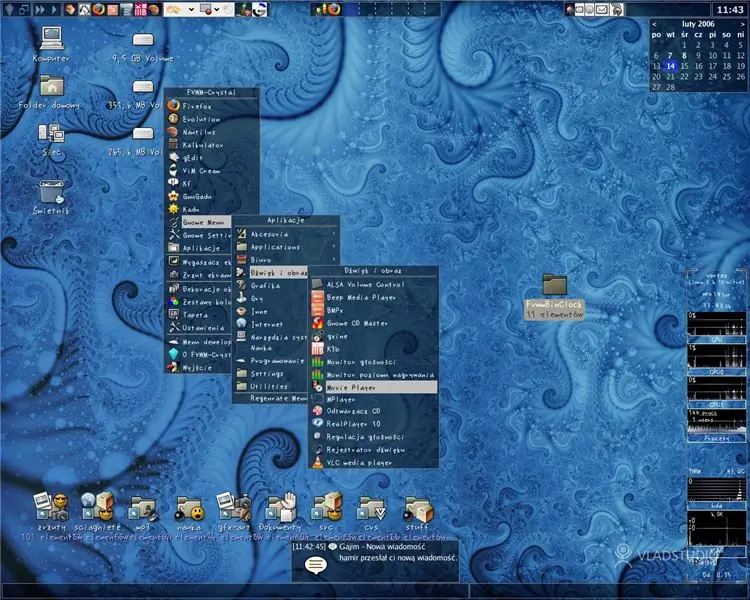Click the Firefox window icon in the top taskbar
Image resolution: width=750 pixels, height=600 pixels.
tap(334, 9)
